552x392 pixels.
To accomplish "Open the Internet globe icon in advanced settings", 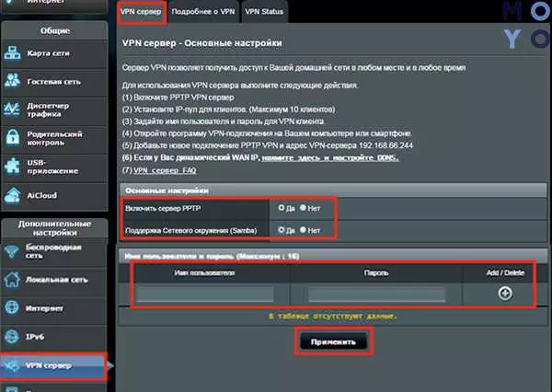I will (x=12, y=307).
